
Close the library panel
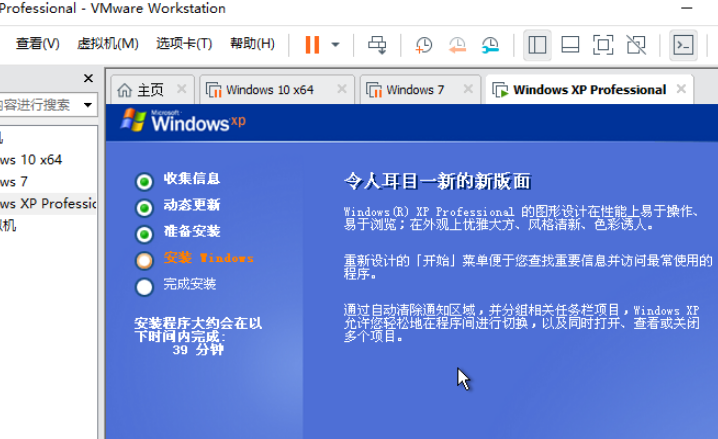(x=88, y=78)
